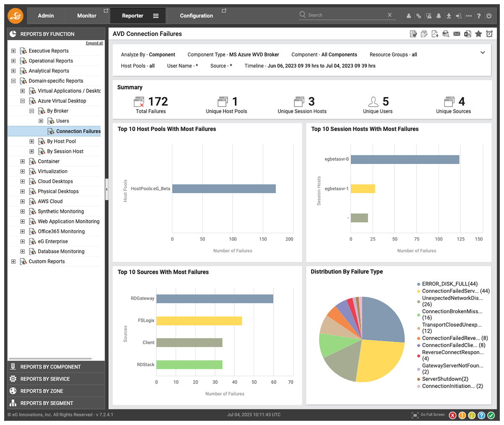Screen dimensions: 504x425
Task: Open the print preview icon
Action: (446, 34)
